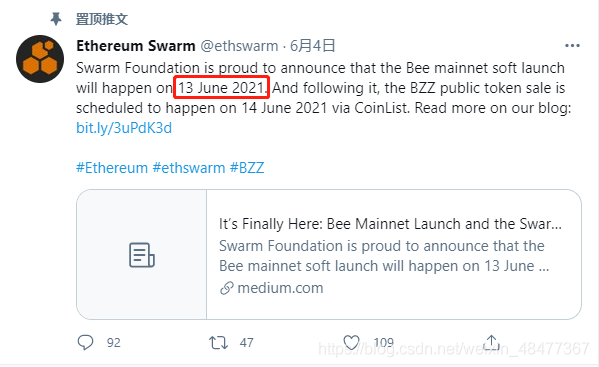The image size is (599, 367).
Task: Click the article document icon thumbnail
Action: tap(142, 255)
